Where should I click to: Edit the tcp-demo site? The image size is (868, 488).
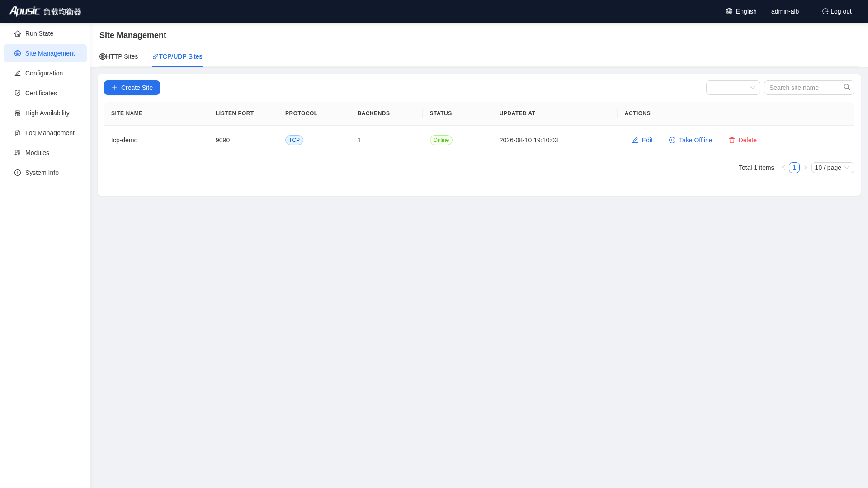coord(642,140)
